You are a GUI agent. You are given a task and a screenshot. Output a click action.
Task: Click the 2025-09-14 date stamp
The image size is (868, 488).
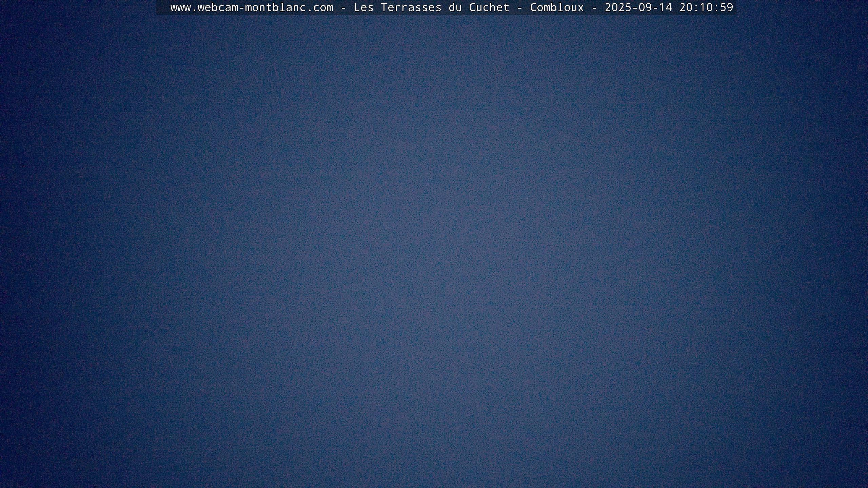[638, 7]
